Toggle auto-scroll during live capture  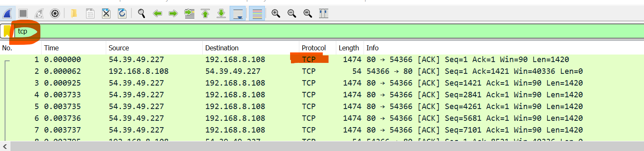[238, 13]
